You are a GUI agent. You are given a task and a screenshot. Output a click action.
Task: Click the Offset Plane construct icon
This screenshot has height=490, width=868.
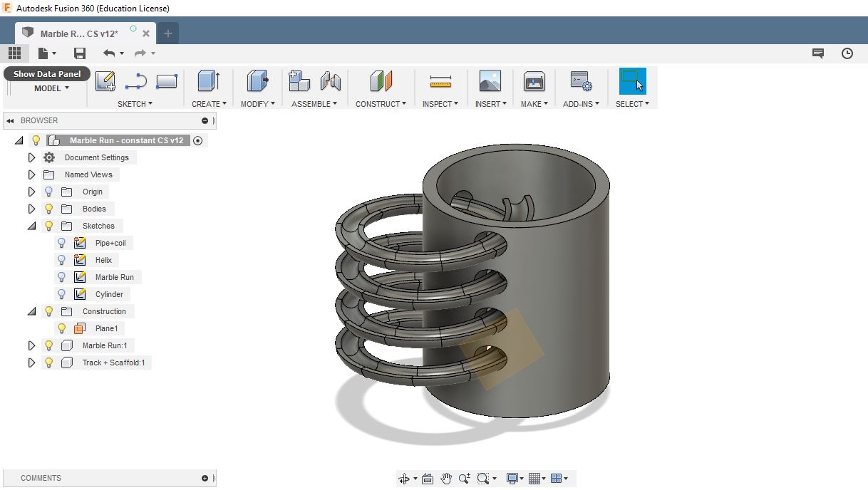tap(381, 81)
